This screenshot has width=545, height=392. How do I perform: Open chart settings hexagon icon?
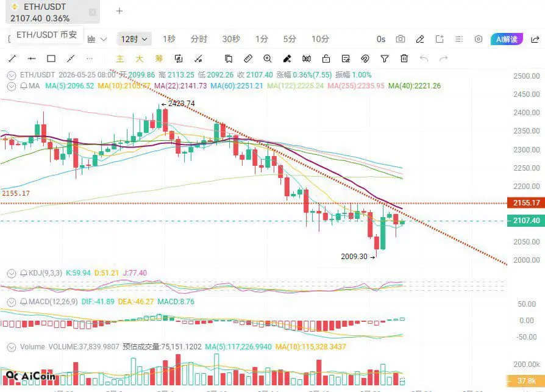pyautogui.click(x=479, y=39)
